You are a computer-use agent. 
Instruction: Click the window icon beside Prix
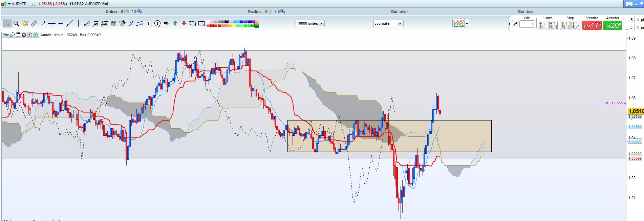[x=18, y=35]
